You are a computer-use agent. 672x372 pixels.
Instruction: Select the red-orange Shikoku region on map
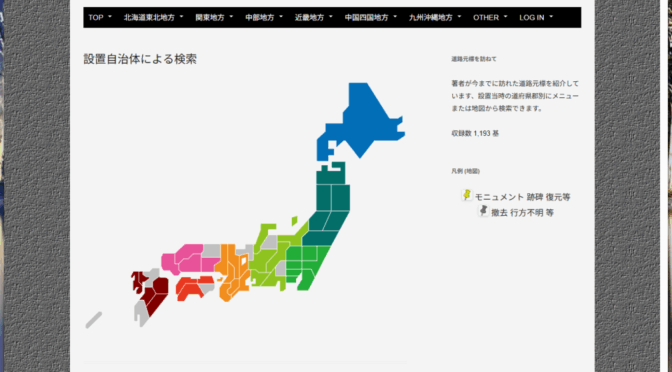[191, 286]
